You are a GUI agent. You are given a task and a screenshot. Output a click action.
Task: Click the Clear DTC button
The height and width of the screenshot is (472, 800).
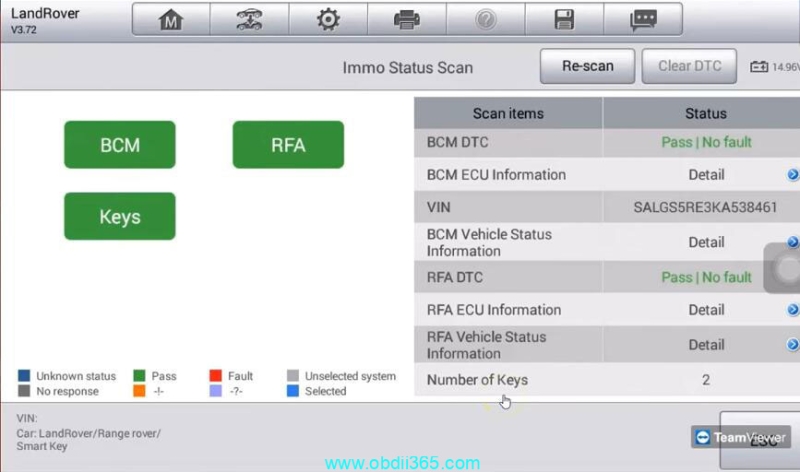click(689, 66)
